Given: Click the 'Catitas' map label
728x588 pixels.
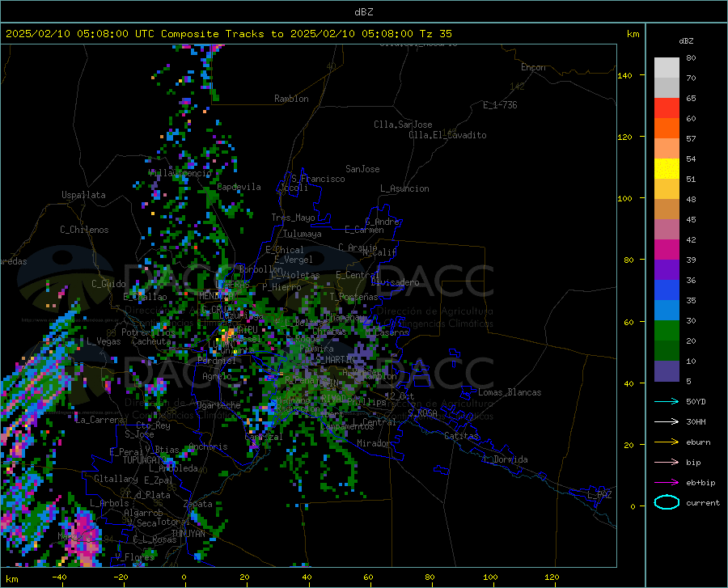Looking at the screenshot, I should pyautogui.click(x=461, y=436).
